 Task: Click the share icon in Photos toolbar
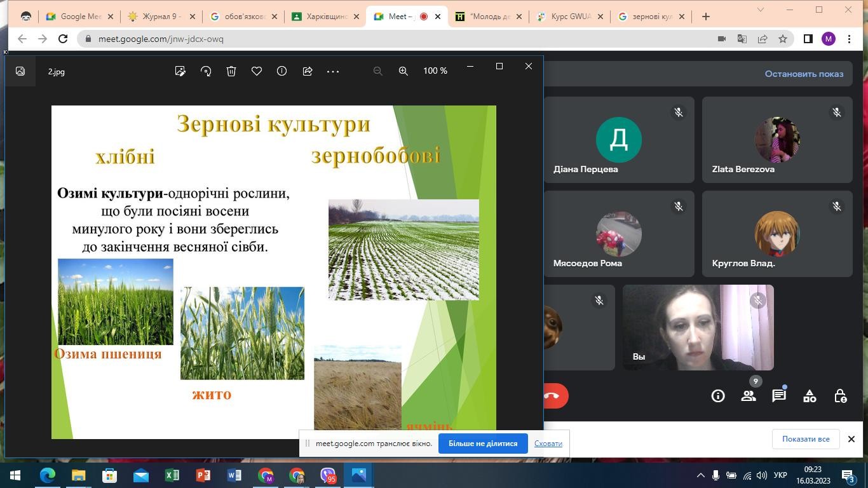click(x=308, y=71)
